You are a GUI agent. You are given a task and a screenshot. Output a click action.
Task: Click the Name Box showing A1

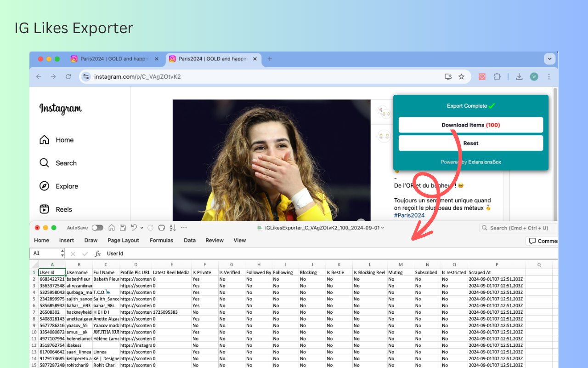45,253
